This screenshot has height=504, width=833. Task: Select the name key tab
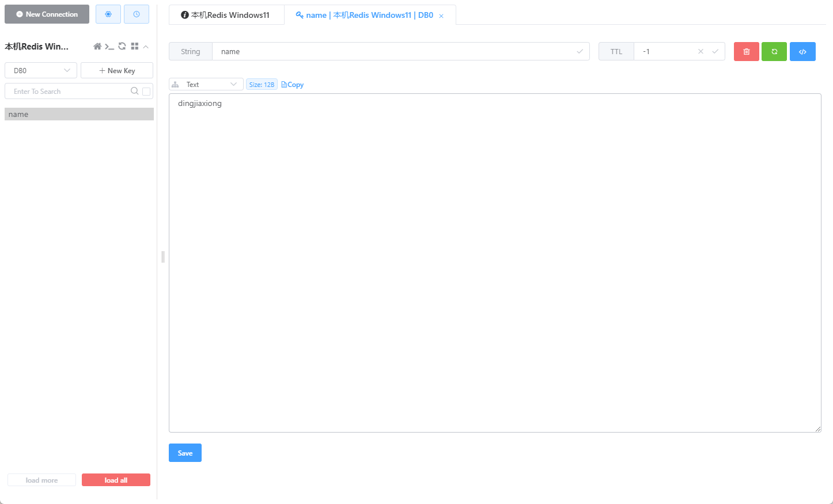click(367, 14)
